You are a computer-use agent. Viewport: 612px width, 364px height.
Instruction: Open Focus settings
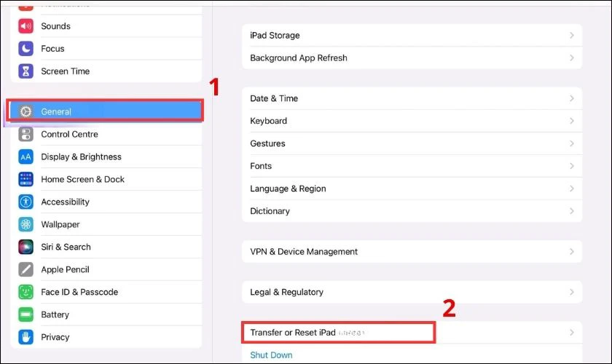[106, 49]
